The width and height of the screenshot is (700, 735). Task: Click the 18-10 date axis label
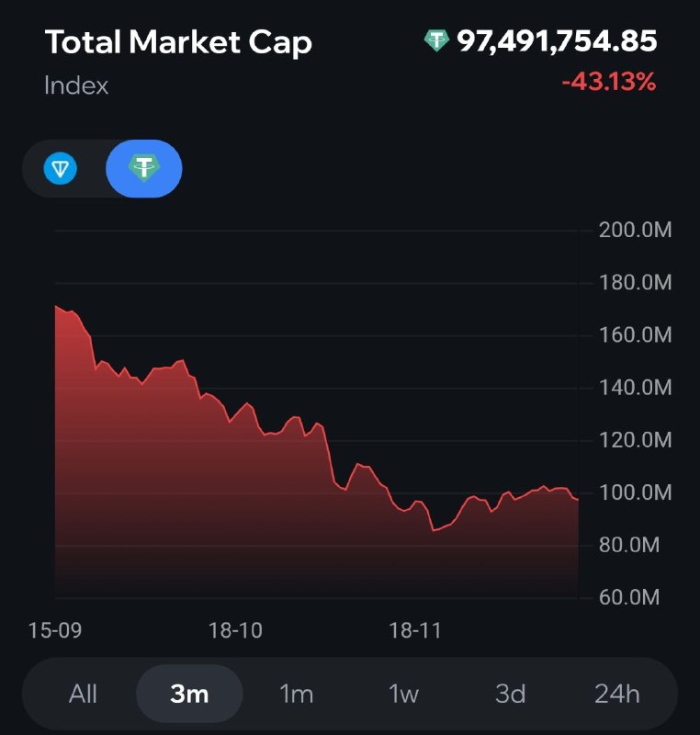[x=235, y=631]
